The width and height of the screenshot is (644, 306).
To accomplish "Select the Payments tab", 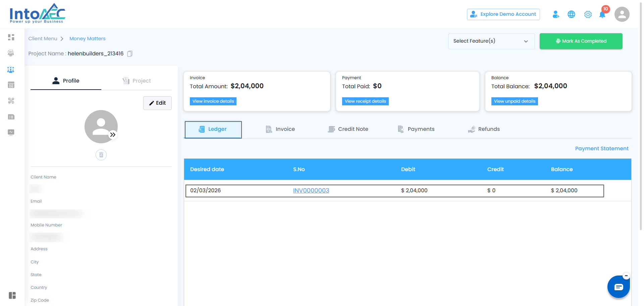I will 416,129.
